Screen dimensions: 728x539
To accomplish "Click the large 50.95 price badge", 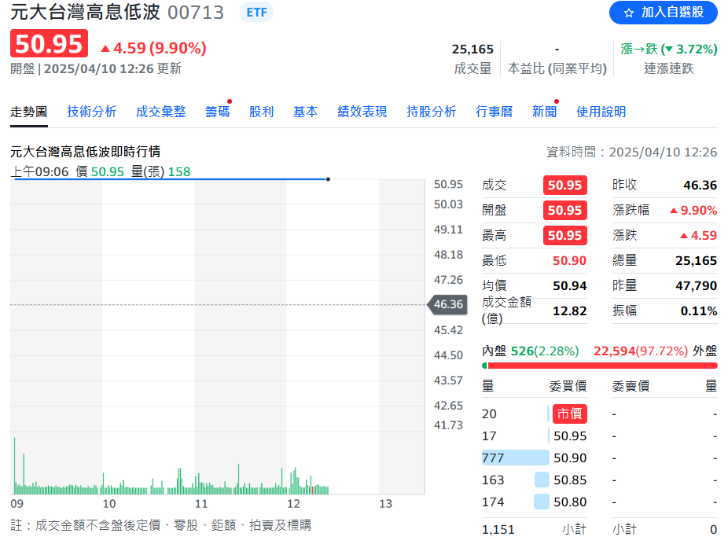I will pyautogui.click(x=49, y=44).
